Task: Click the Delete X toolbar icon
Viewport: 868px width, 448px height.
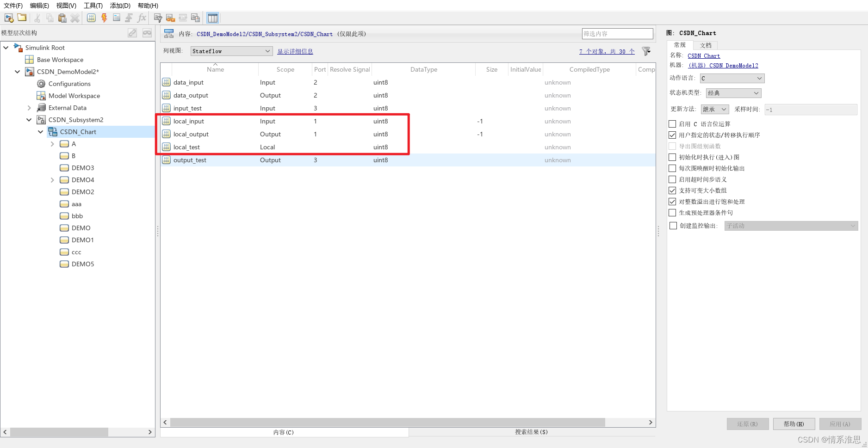Action: pos(75,18)
